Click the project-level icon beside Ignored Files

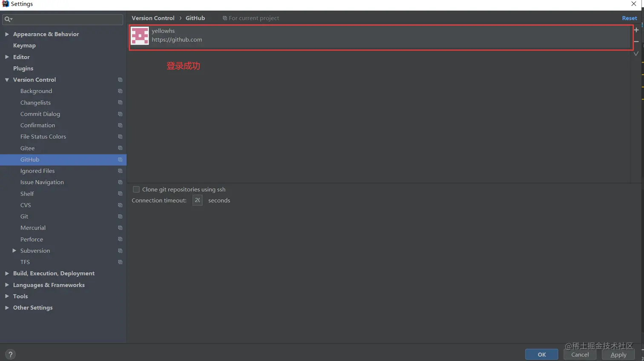point(120,171)
